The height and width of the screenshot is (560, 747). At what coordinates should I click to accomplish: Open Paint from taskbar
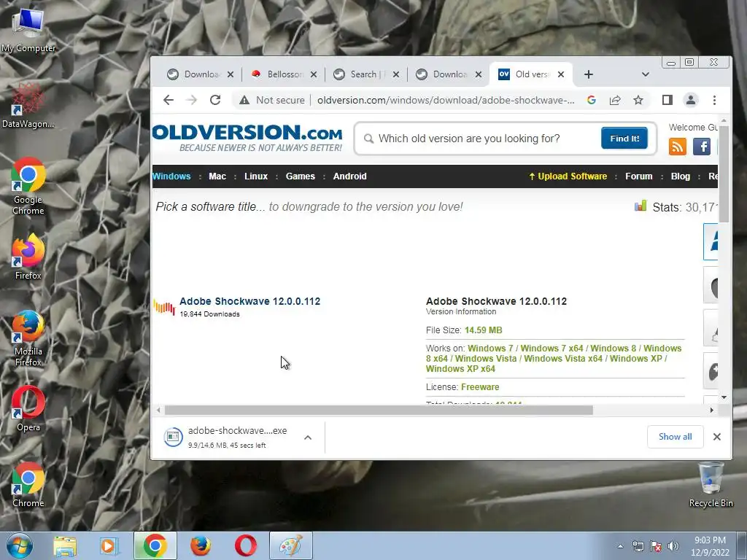point(291,545)
